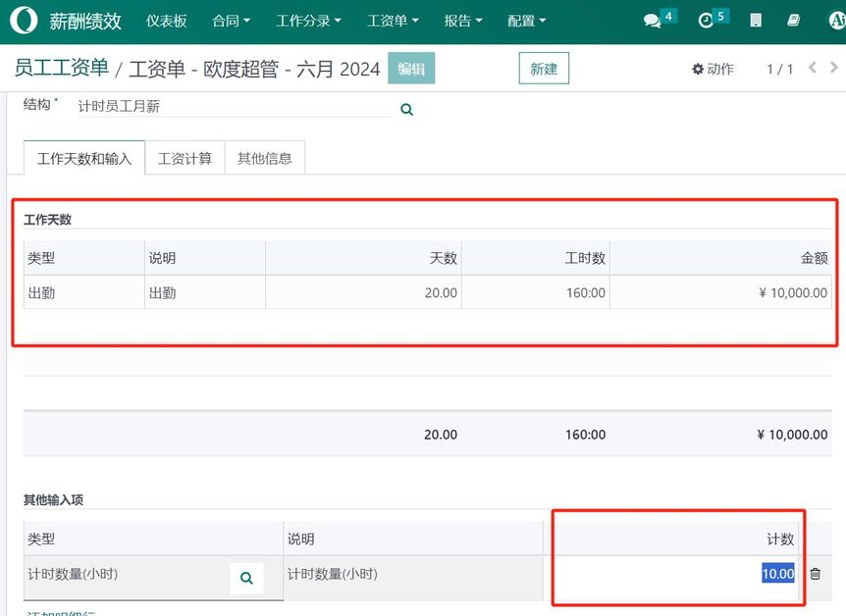This screenshot has height=616, width=846.
Task: Open the 动作 gear dropdown
Action: click(x=713, y=69)
